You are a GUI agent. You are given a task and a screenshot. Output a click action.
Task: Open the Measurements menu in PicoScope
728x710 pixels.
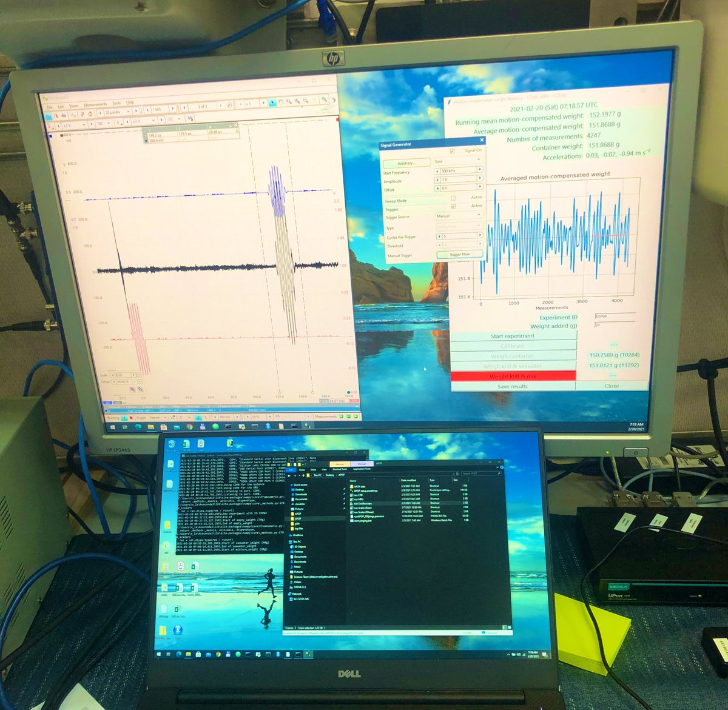[x=95, y=104]
